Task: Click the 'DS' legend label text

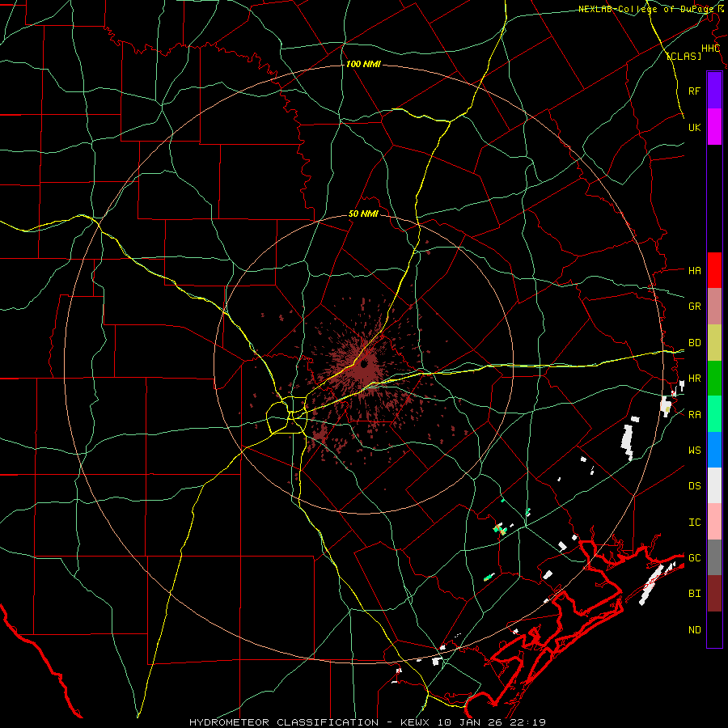Action: tap(694, 485)
